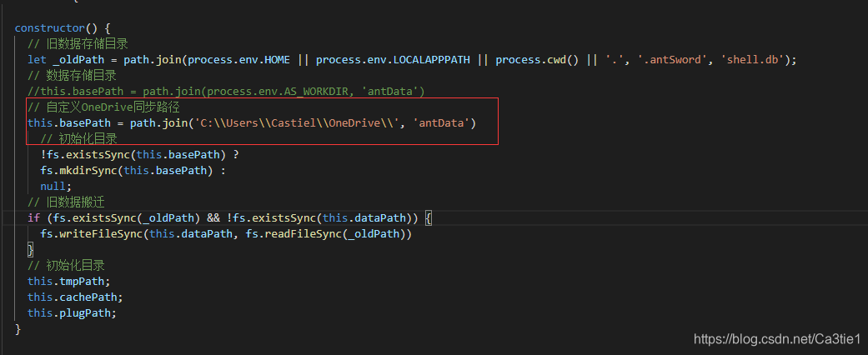This screenshot has width=868, height=355.
Task: Click the 'antData' string on the active basePath line
Action: pyautogui.click(x=441, y=123)
